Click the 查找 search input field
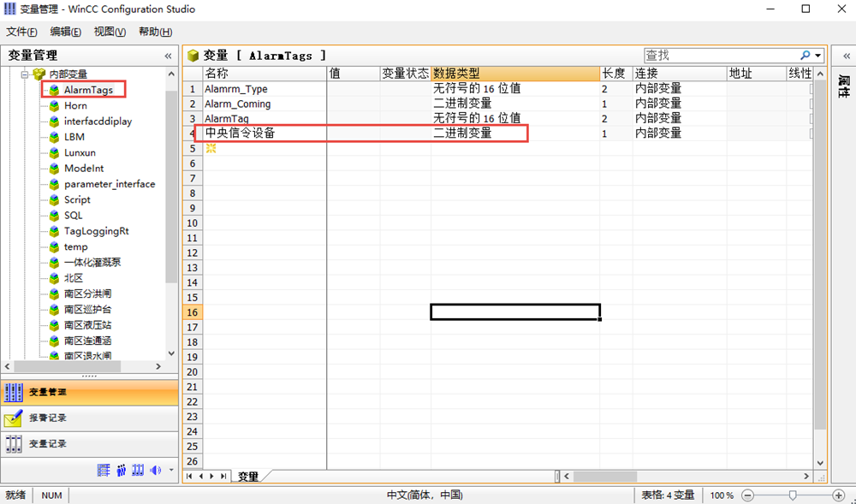The height and width of the screenshot is (504, 856). (x=719, y=56)
